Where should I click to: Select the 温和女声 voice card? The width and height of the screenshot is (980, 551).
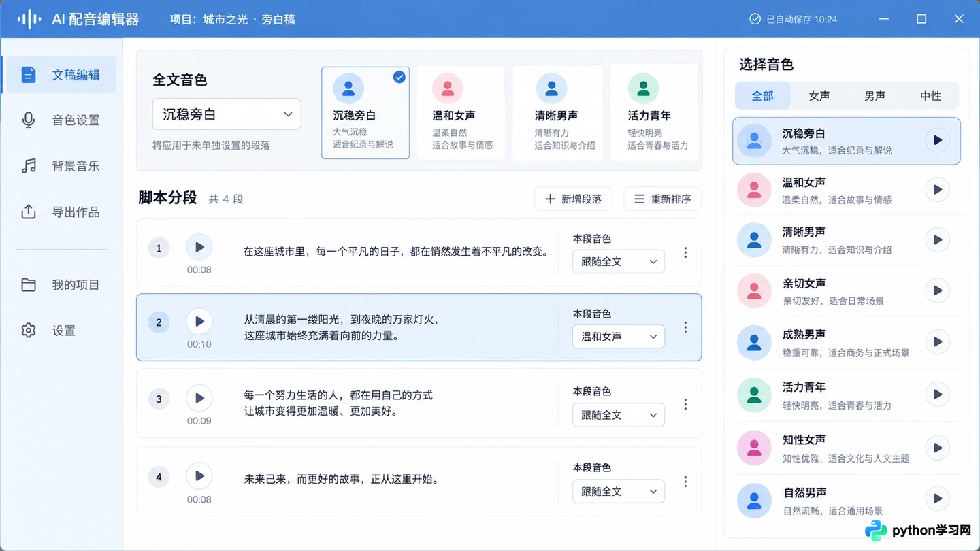[x=461, y=113]
